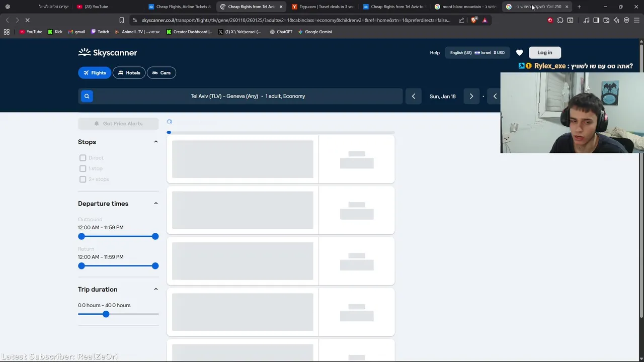
Task: Click the Log in button
Action: coord(544,52)
